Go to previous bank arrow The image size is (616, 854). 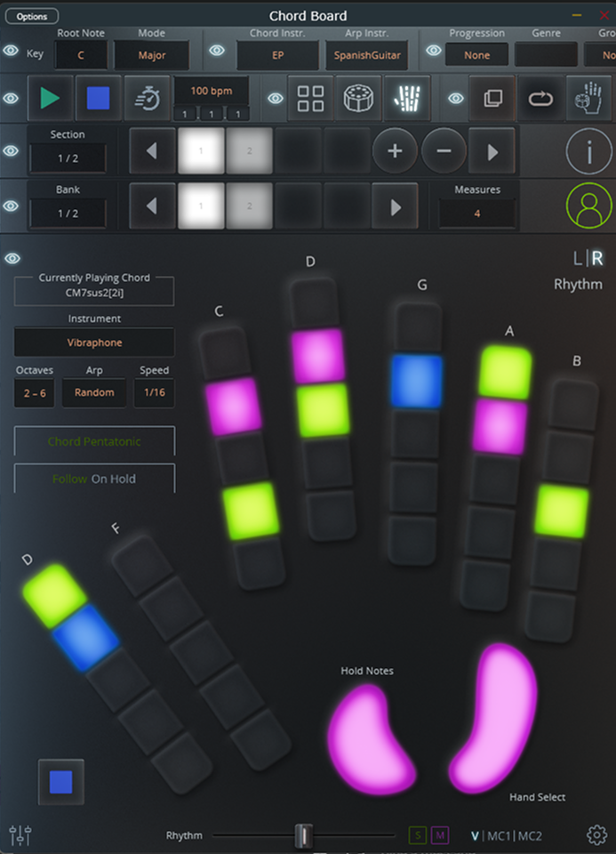152,205
